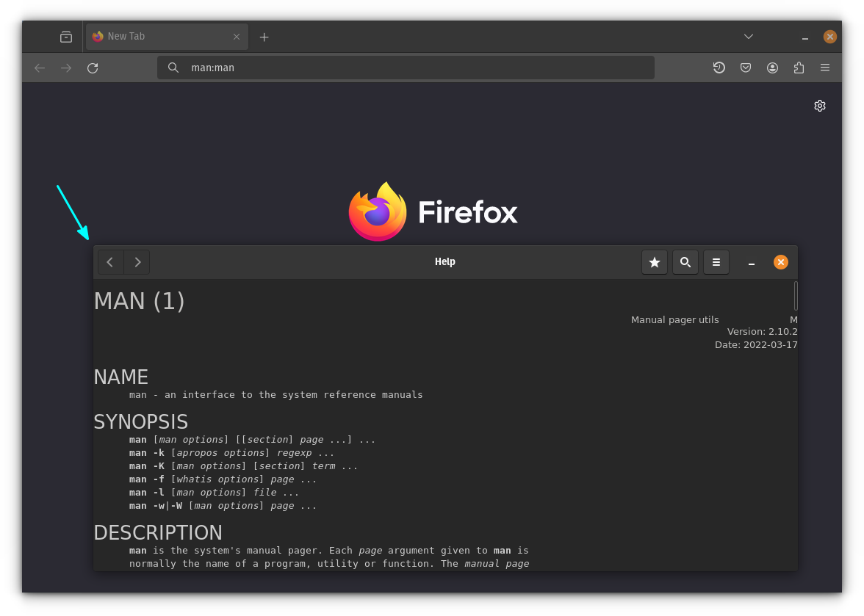The height and width of the screenshot is (616, 864).
Task: Open Firefox View in the tab bar
Action: pos(65,36)
